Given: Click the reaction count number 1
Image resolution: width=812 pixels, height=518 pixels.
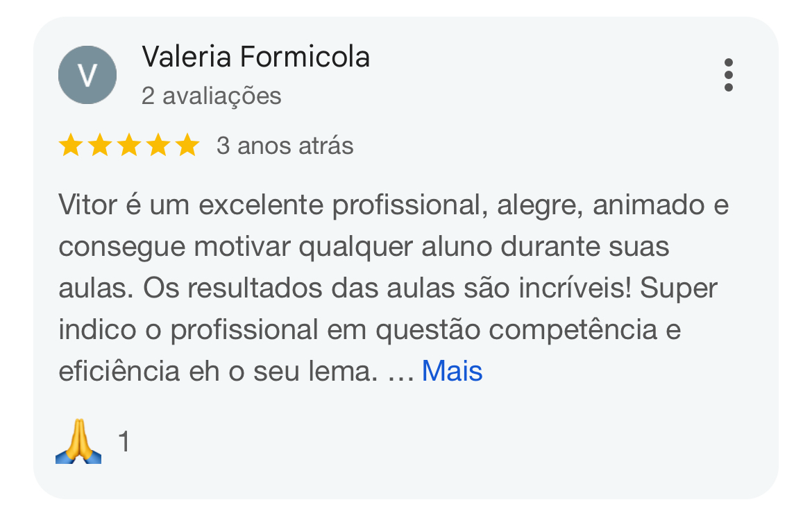Looking at the screenshot, I should pos(124,442).
